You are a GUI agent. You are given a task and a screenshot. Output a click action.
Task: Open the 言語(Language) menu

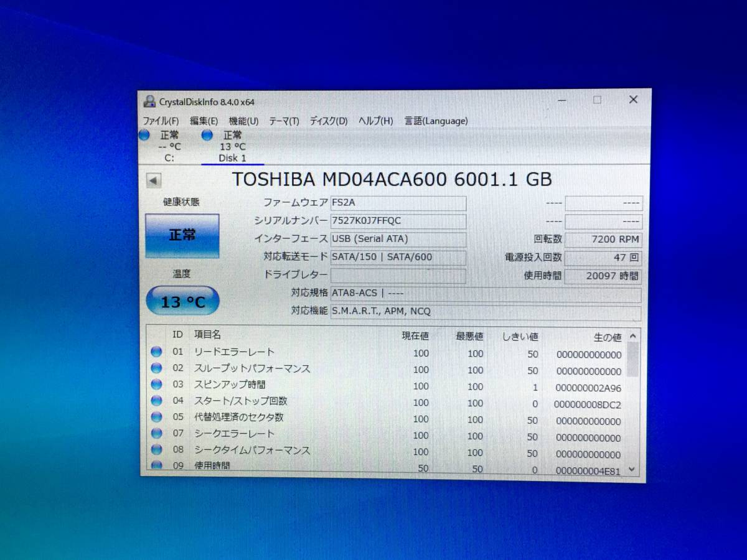click(x=436, y=121)
